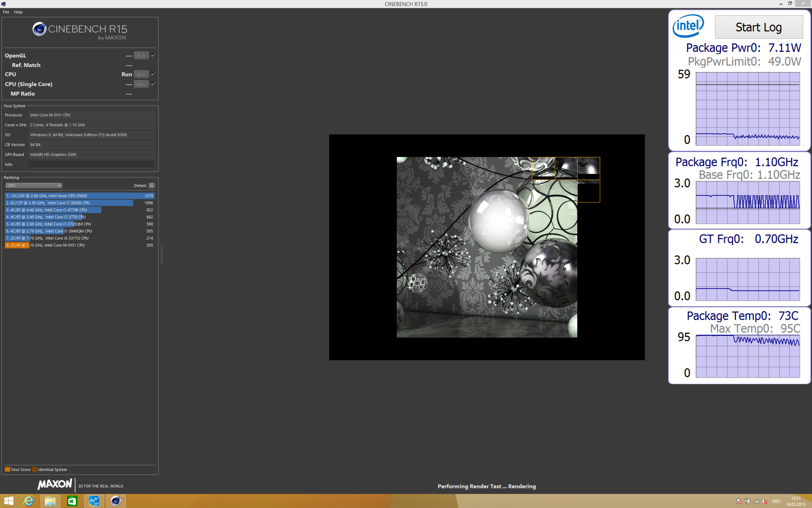812x508 pixels.
Task: Open the Intel Power Gadget taskbar icon
Action: [x=94, y=501]
